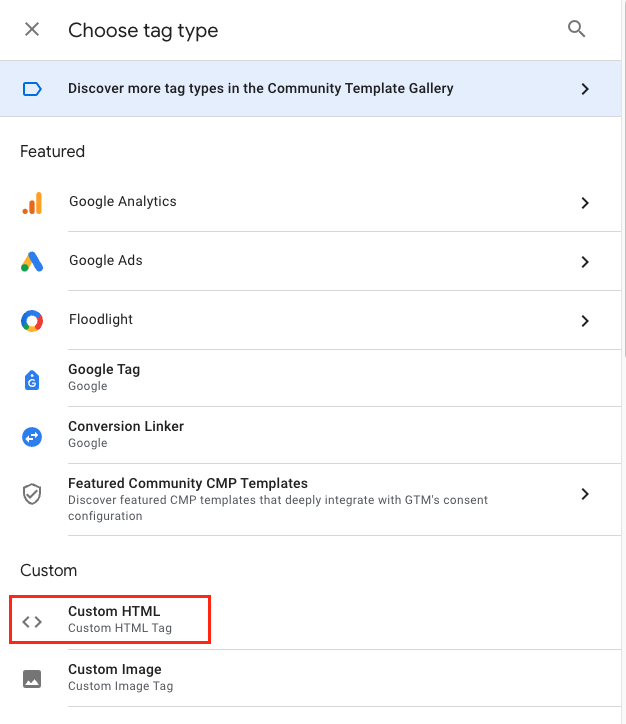Screen dimensions: 626x724
Task: Expand Google Analytics tag options chevron
Action: tap(585, 203)
